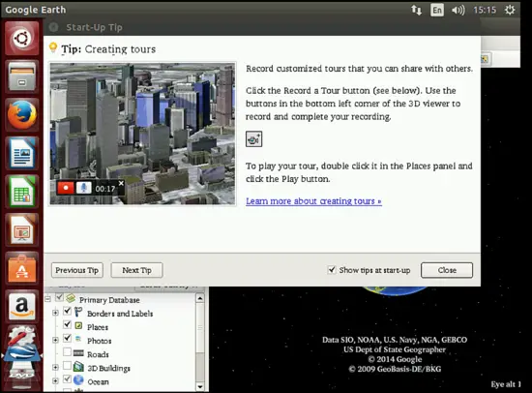The height and width of the screenshot is (393, 532).
Task: Enable the 3D Buildings layer checkbox
Action: pos(67,366)
